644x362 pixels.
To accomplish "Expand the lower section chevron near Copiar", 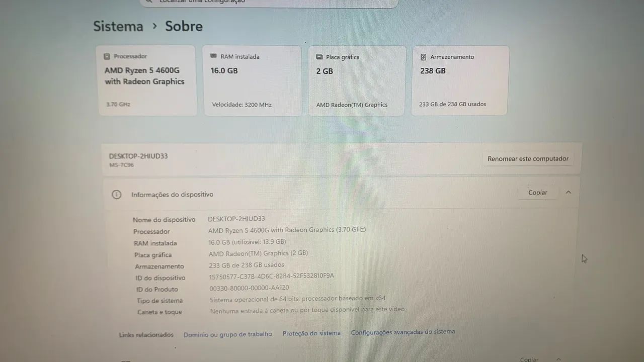I will [x=558, y=359].
